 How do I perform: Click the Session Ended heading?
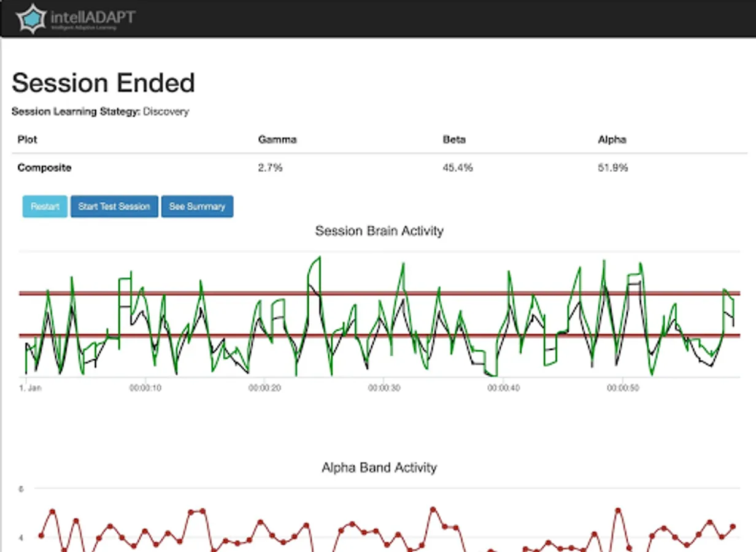coord(103,83)
